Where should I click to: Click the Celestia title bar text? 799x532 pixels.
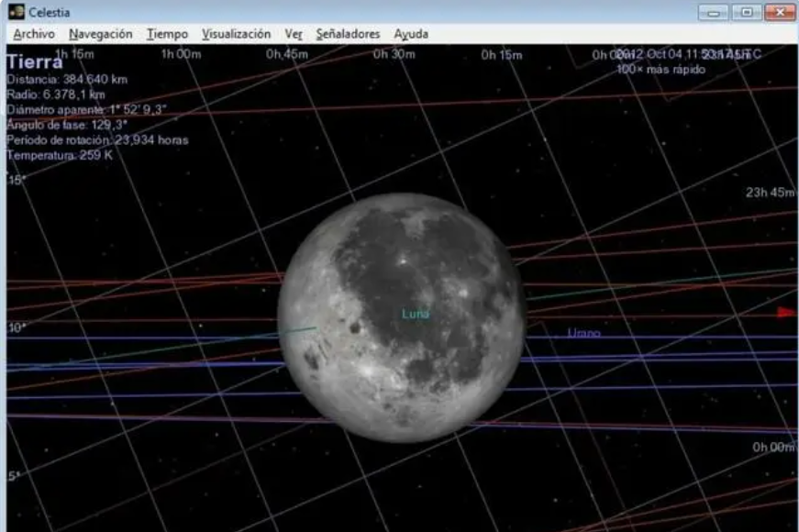coord(49,12)
